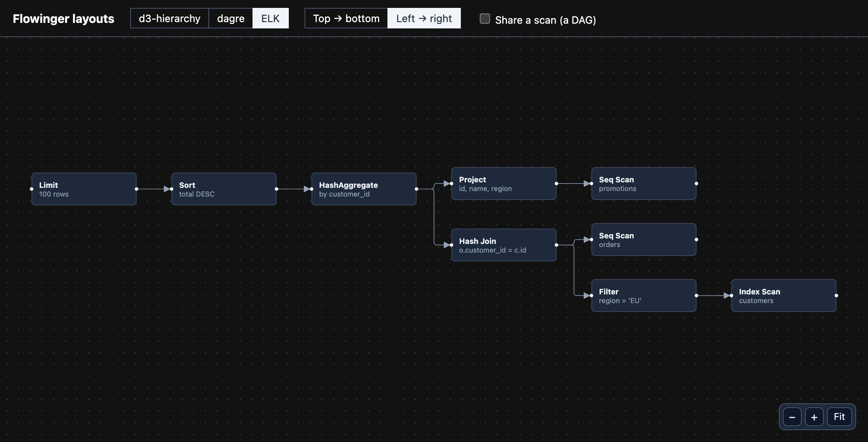
Task: Click the Project node's left input port
Action: click(x=451, y=184)
